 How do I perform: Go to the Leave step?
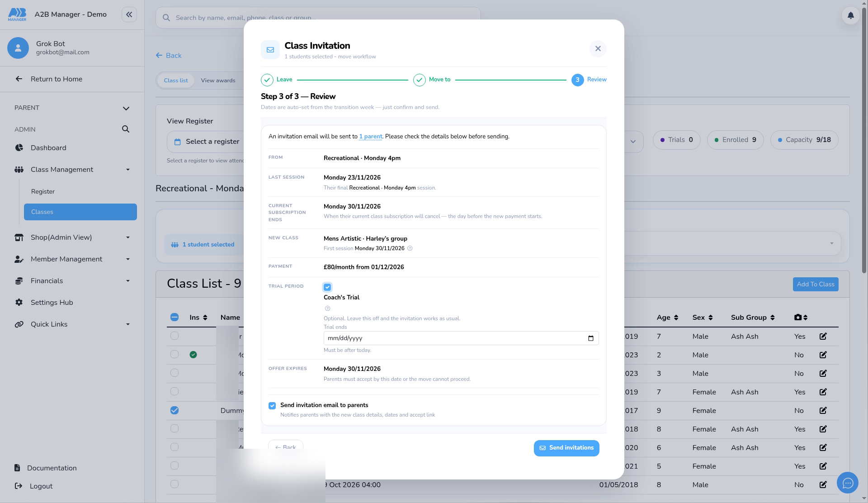click(277, 80)
